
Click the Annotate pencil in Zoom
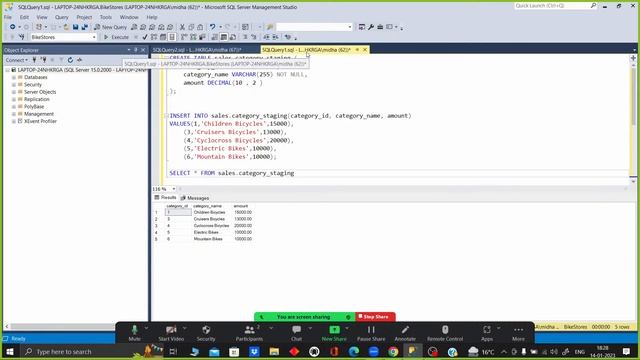(x=405, y=333)
